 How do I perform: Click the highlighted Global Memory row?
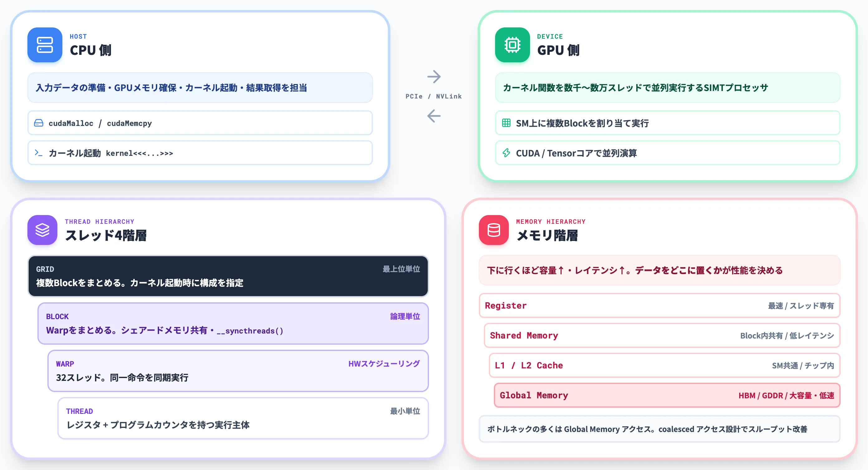(x=667, y=395)
